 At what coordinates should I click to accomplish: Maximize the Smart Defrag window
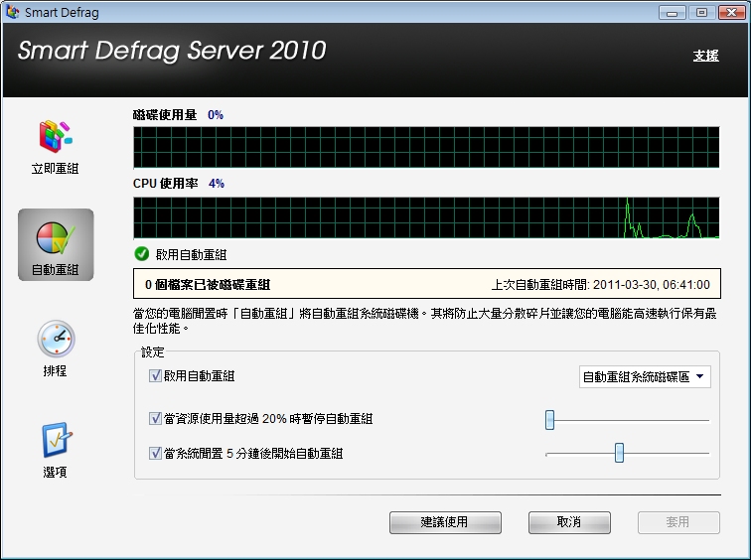pyautogui.click(x=701, y=13)
